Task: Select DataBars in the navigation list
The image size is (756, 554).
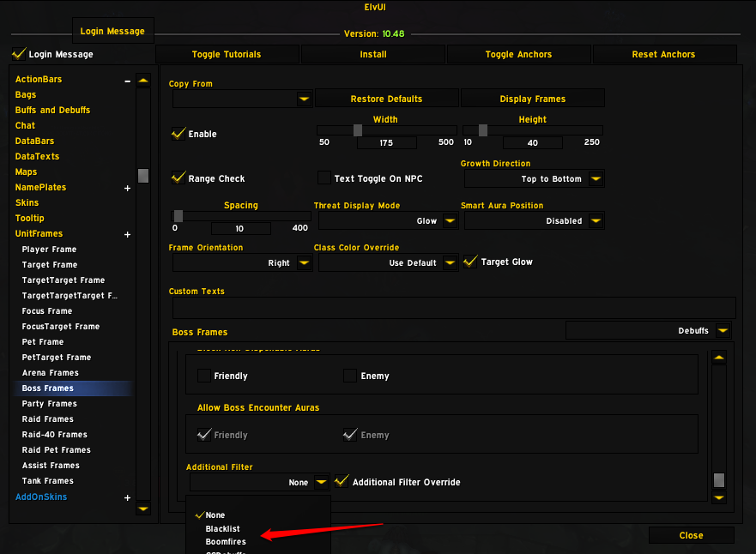Action: click(34, 142)
